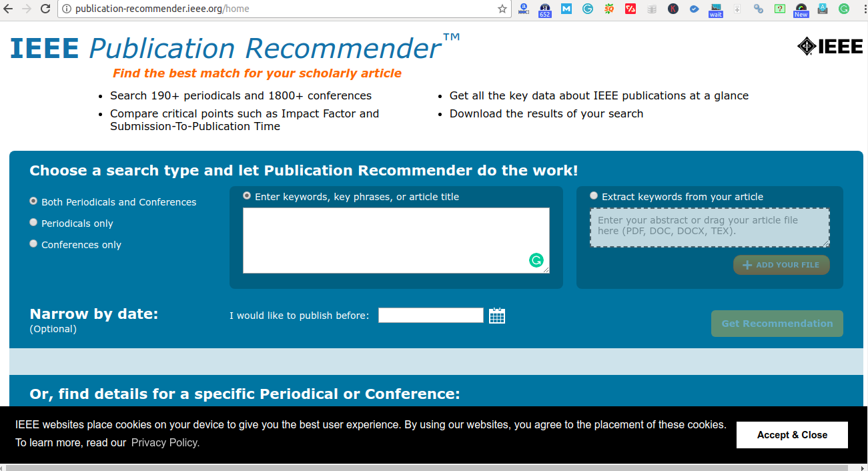The height and width of the screenshot is (471, 868).
Task: Open the blue A typewriter extension icon
Action: point(823,9)
